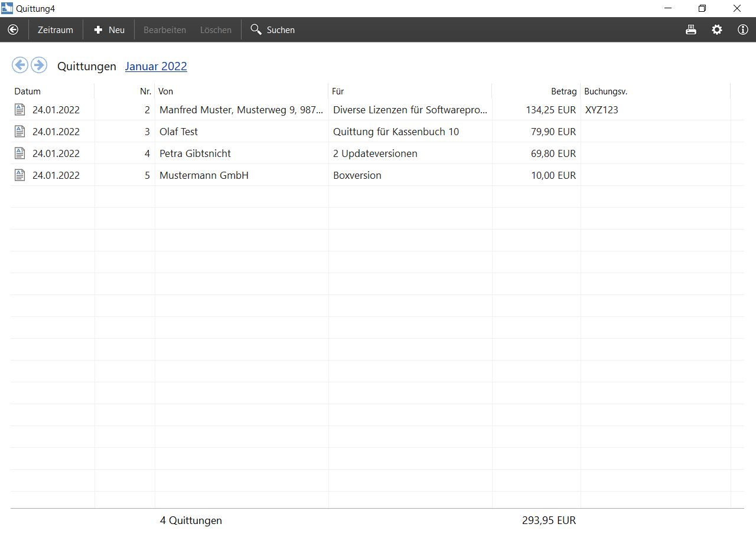This screenshot has width=756, height=537.
Task: Select the Petra Gibtsnicht receipt entry
Action: [x=195, y=153]
